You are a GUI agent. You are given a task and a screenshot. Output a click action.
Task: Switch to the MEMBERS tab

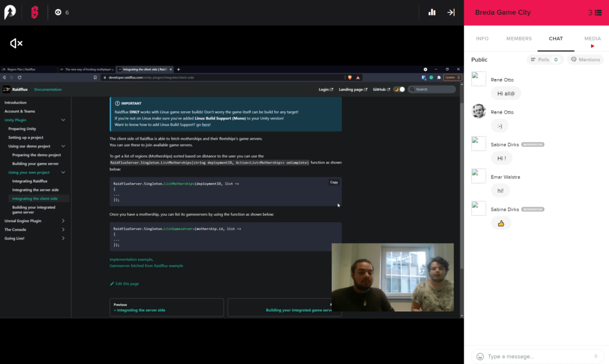pyautogui.click(x=519, y=39)
